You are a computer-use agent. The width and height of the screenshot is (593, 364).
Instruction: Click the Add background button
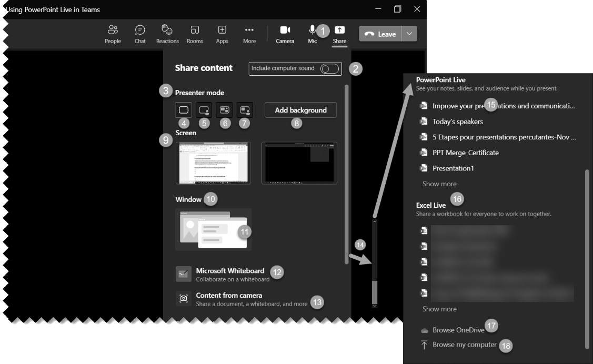tap(300, 110)
